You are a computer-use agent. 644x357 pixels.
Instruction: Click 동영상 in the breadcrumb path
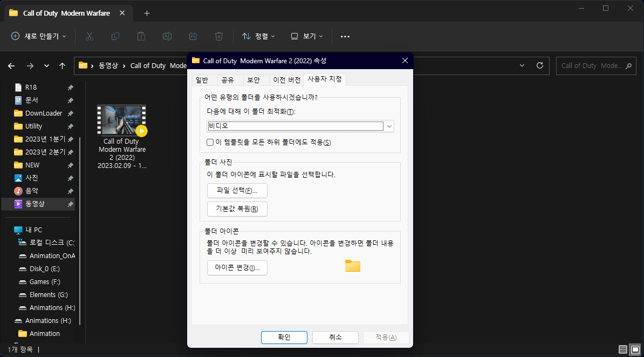pos(108,66)
